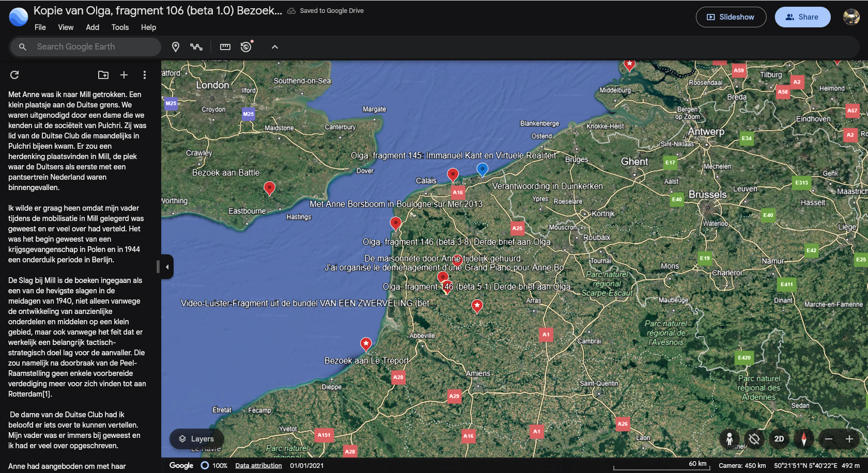Viewport: 868px width, 473px height.
Task: Select the Boulogne sur Mer placemark
Action: (395, 223)
